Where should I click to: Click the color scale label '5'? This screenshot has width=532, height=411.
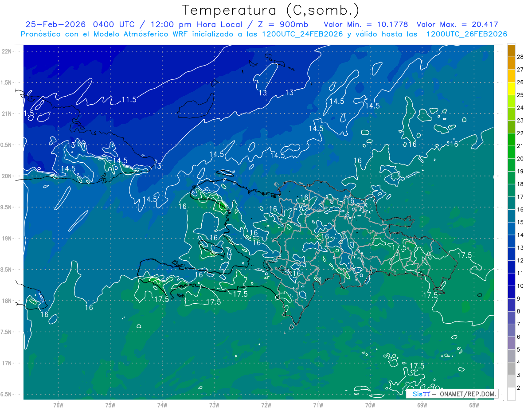click(519, 350)
